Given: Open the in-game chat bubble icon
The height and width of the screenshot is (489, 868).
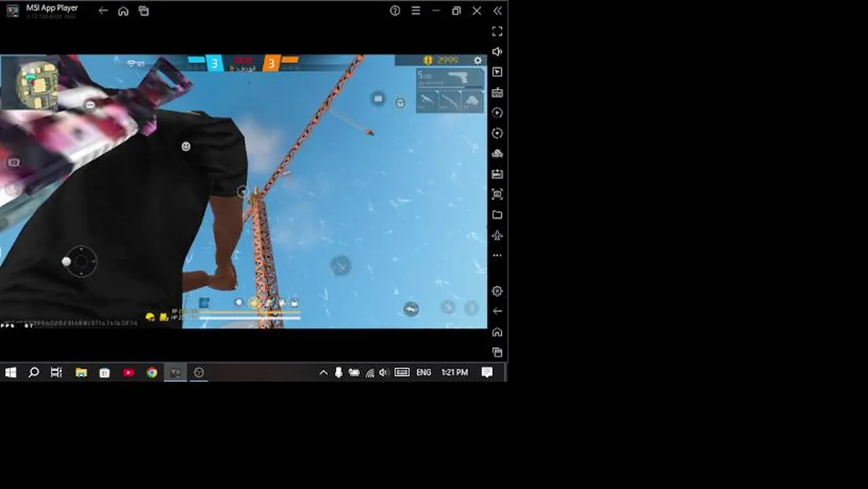Looking at the screenshot, I should tap(90, 105).
